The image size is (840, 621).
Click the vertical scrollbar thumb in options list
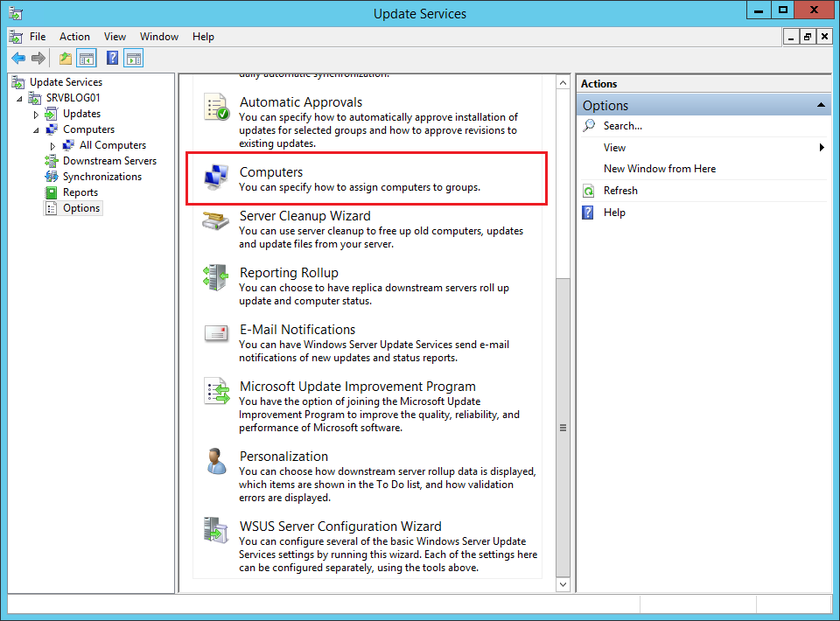tap(563, 427)
